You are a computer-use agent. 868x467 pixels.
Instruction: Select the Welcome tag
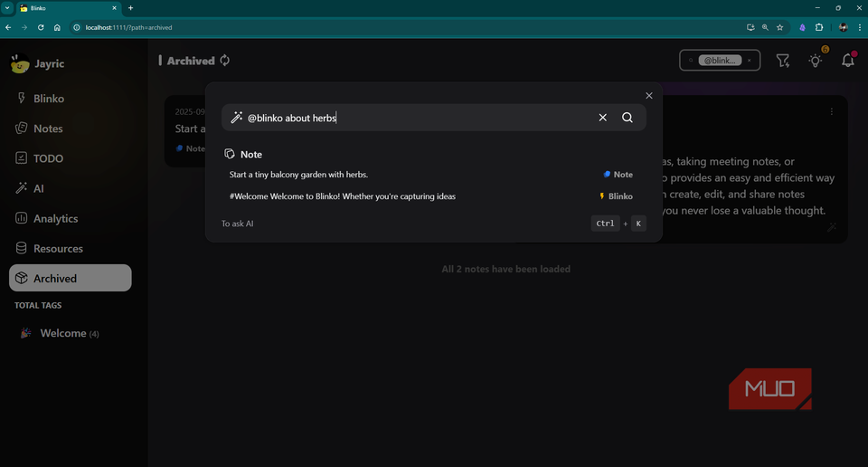(62, 333)
